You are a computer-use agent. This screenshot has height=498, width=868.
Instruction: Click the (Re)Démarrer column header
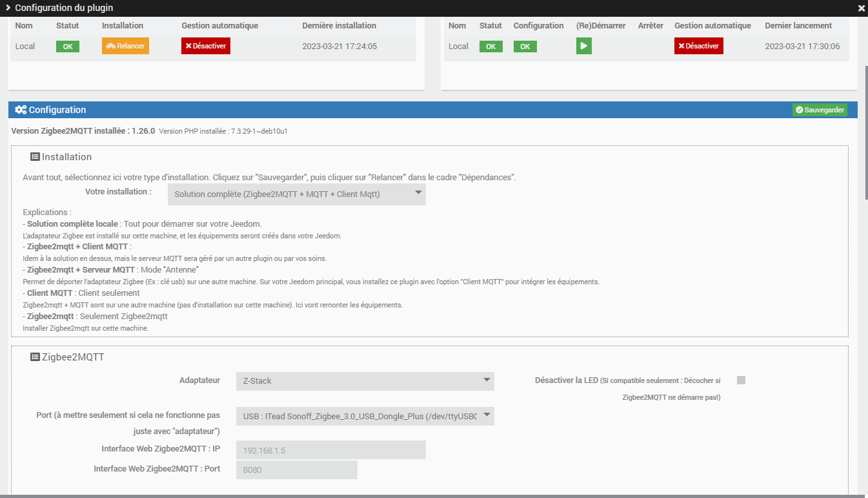click(x=601, y=26)
